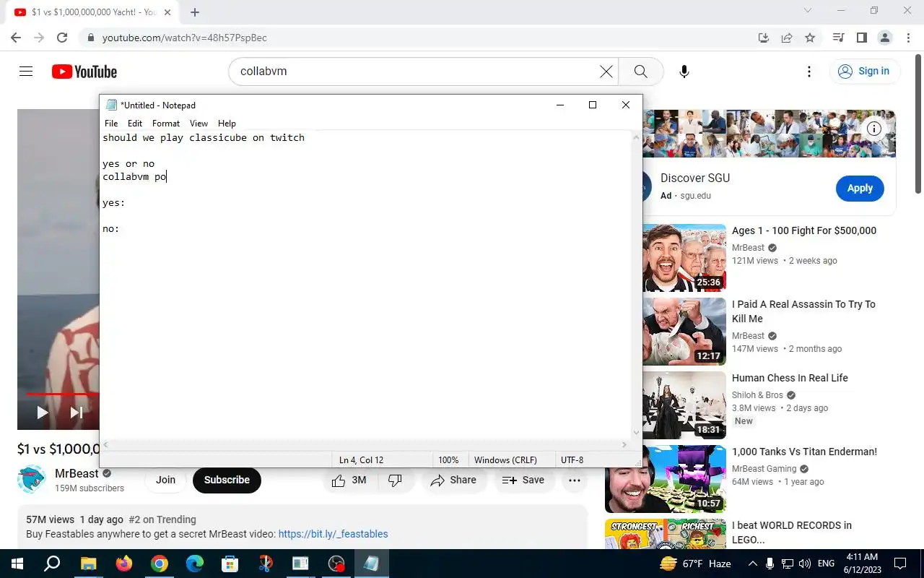Screen dimensions: 924x578
Task: Start voice search with microphone icon
Action: click(684, 72)
